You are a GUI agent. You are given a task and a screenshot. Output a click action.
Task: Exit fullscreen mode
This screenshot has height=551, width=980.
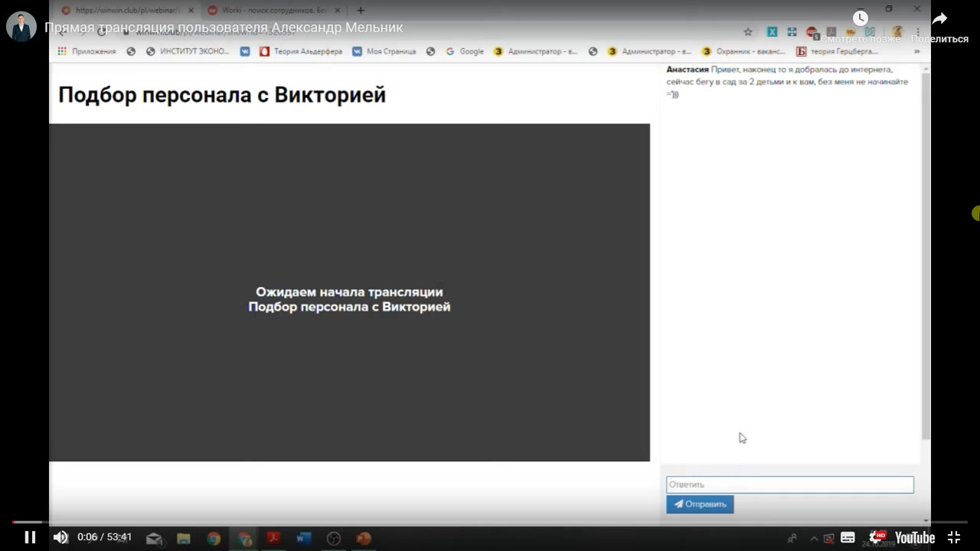point(954,537)
